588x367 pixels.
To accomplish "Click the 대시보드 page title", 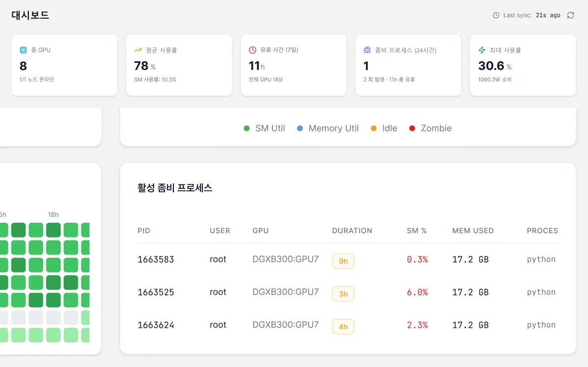I will point(30,15).
